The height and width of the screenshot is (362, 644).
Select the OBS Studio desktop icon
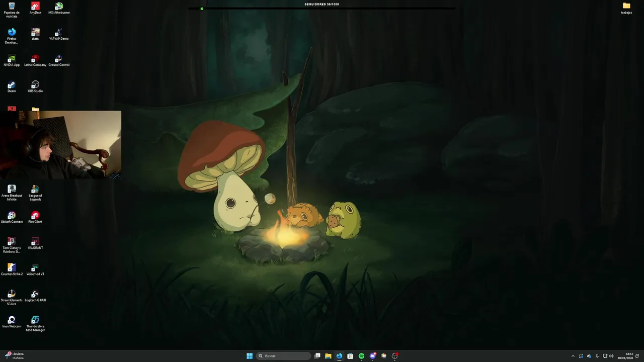pyautogui.click(x=35, y=86)
